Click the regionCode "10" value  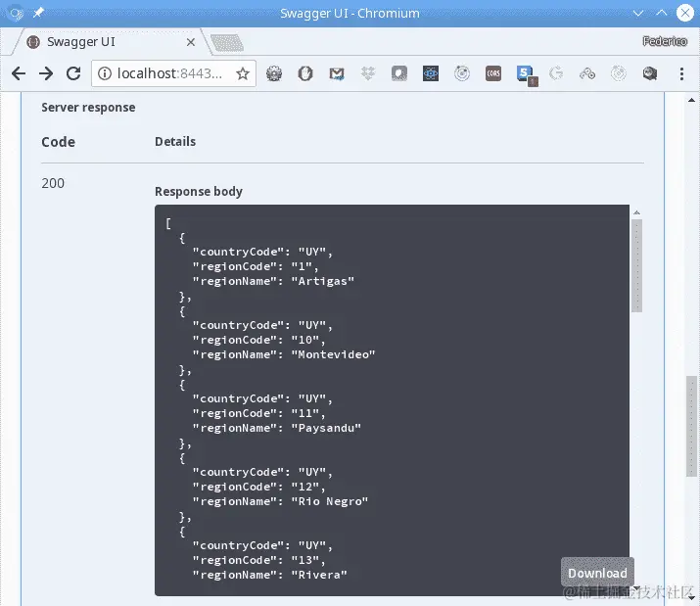(304, 340)
